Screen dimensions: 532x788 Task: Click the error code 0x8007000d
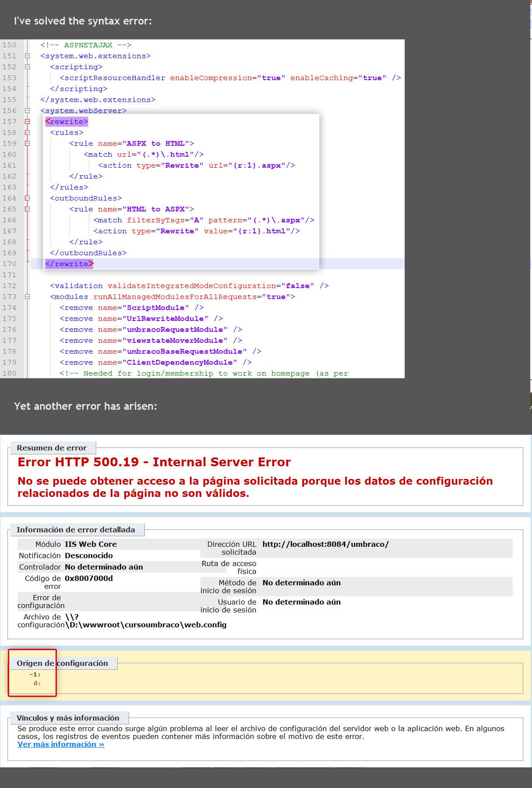point(89,578)
